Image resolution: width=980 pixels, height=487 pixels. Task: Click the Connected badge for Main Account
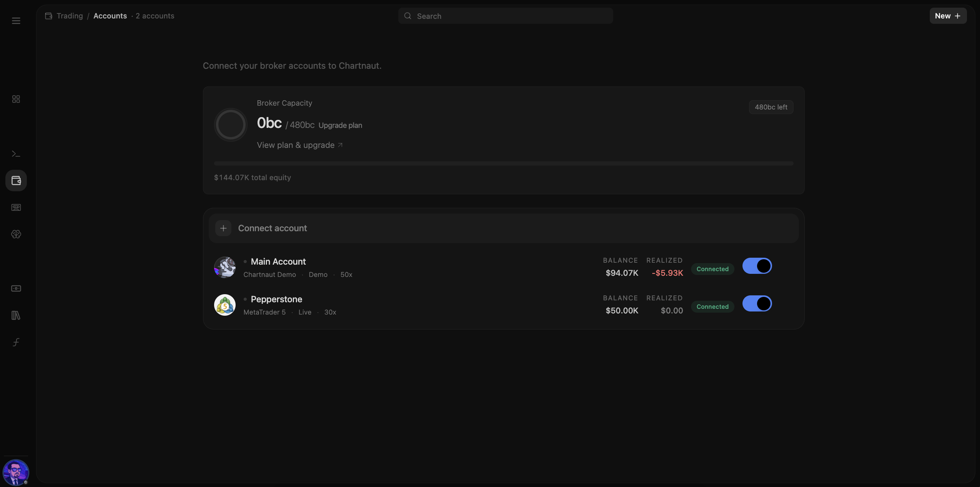click(712, 269)
